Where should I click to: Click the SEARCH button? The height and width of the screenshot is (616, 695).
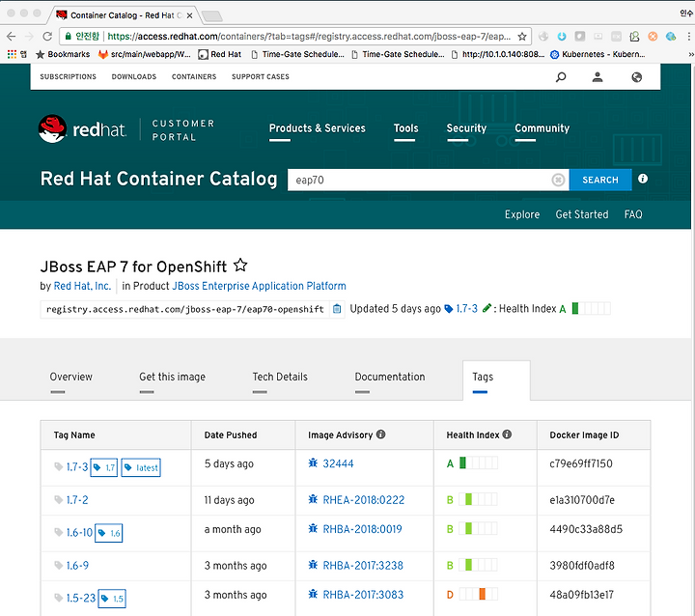(x=600, y=180)
